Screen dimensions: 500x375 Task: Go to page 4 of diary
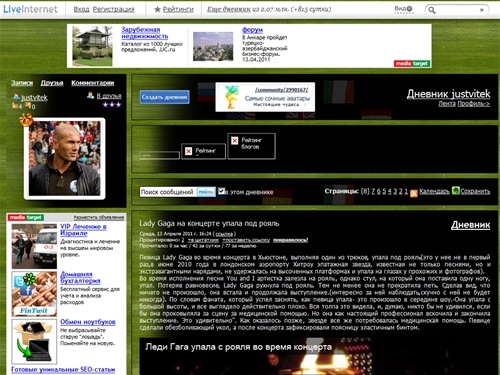(390, 191)
